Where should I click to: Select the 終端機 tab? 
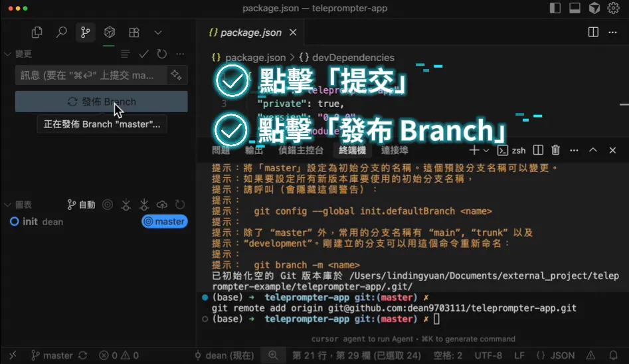click(352, 150)
